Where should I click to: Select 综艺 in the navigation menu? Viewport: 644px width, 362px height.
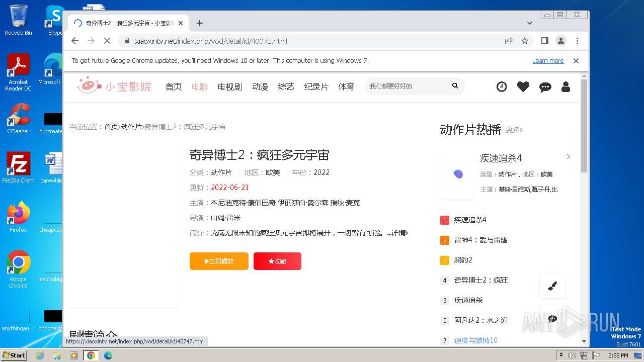pyautogui.click(x=286, y=86)
